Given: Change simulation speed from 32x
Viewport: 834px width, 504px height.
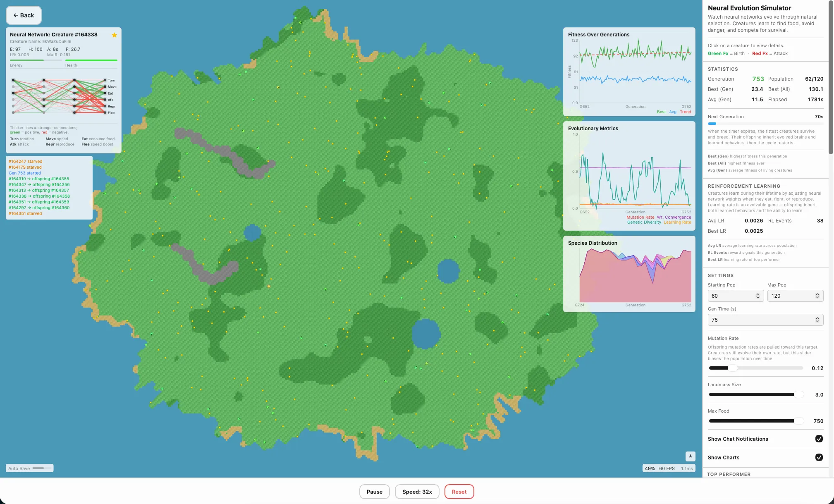Looking at the screenshot, I should [x=417, y=492].
